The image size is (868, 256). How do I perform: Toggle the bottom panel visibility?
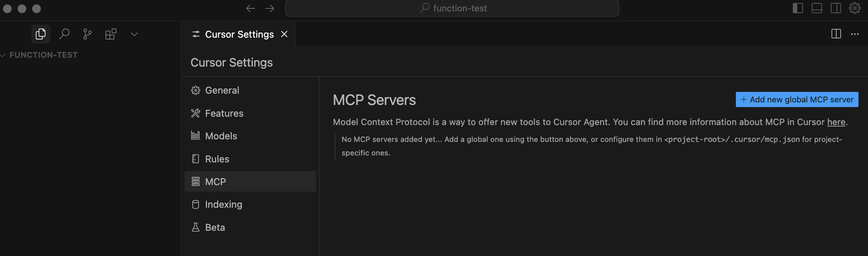817,8
